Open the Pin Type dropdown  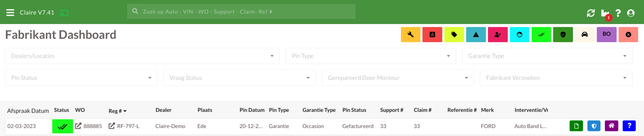tap(371, 56)
